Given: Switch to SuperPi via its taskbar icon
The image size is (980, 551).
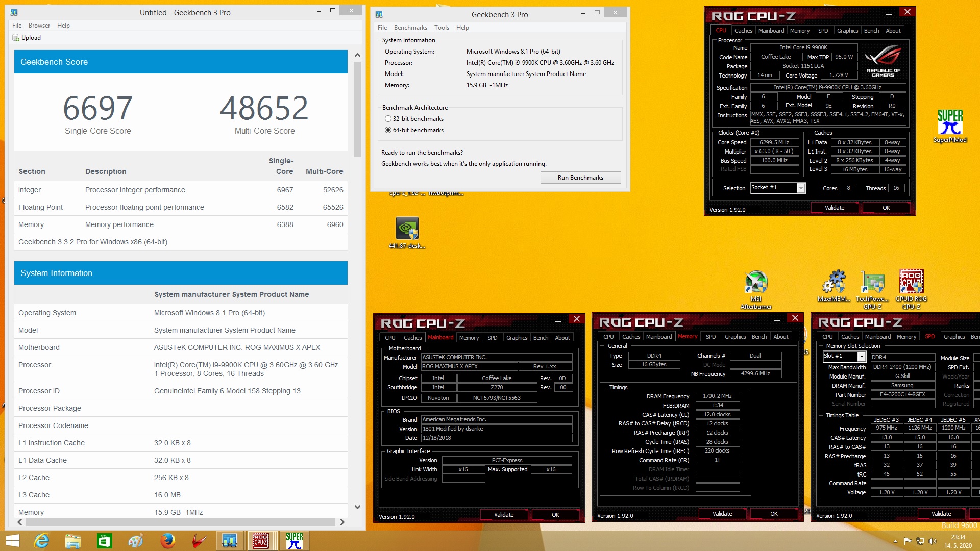Looking at the screenshot, I should [294, 541].
